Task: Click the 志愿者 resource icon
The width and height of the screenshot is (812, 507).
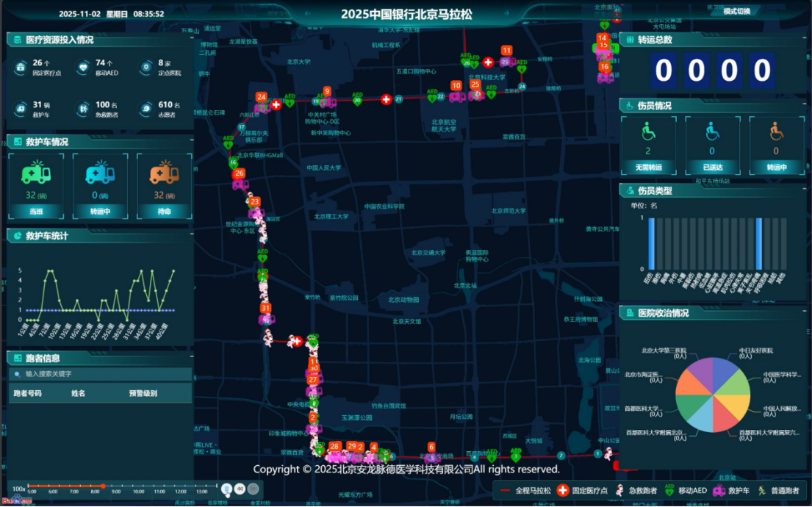Action: [x=145, y=109]
